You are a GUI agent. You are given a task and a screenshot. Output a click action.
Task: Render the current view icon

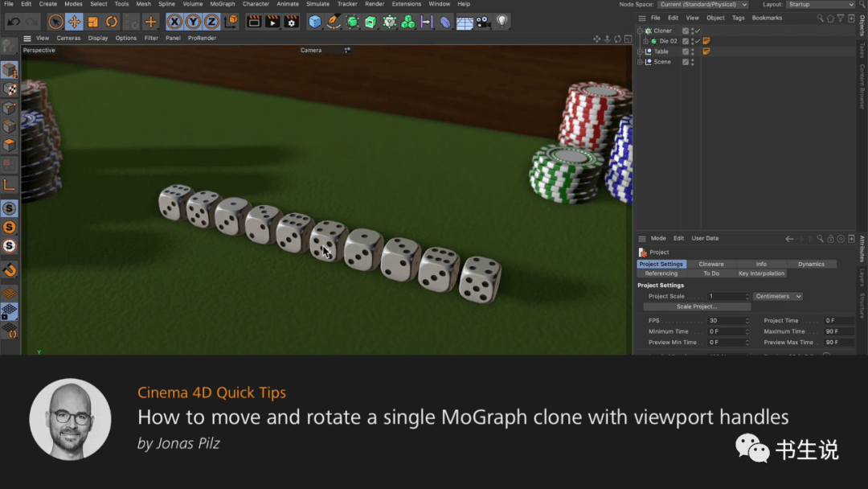click(x=254, y=22)
